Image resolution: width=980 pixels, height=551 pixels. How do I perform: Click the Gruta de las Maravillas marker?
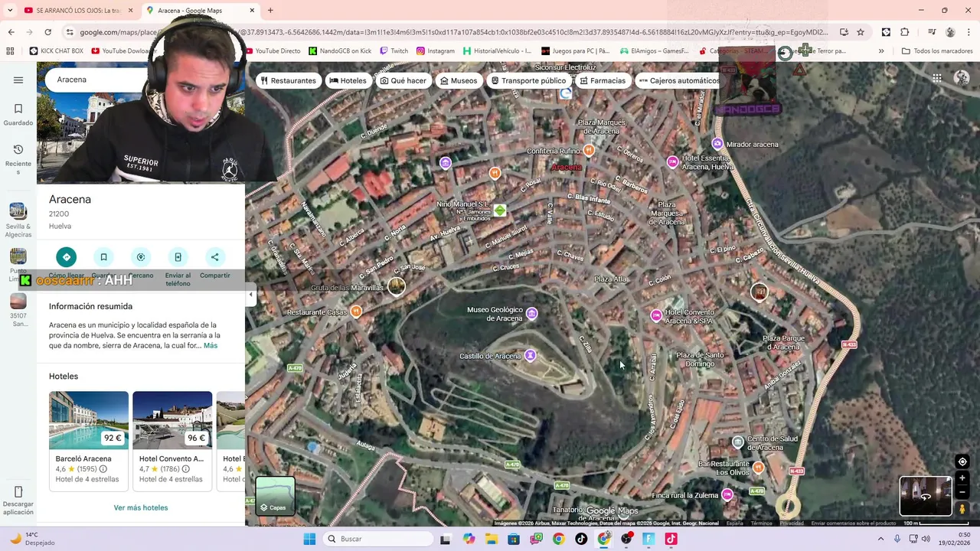(396, 286)
